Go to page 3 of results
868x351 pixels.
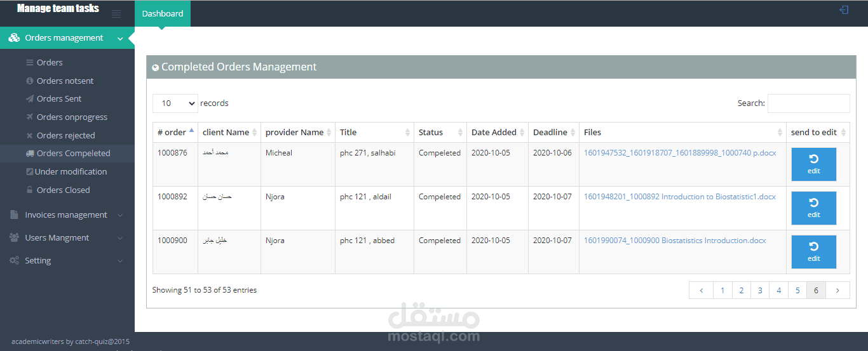coord(760,290)
